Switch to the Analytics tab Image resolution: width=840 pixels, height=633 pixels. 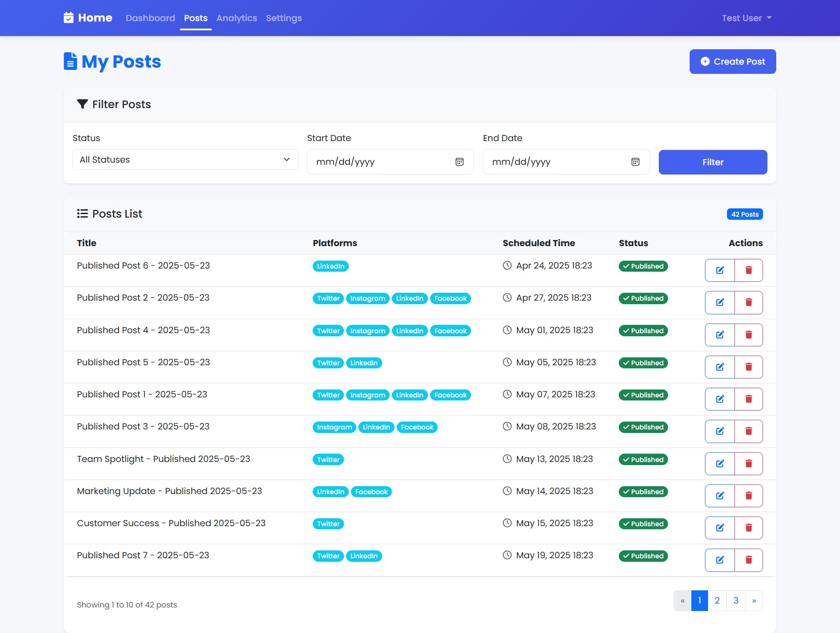[x=237, y=18]
